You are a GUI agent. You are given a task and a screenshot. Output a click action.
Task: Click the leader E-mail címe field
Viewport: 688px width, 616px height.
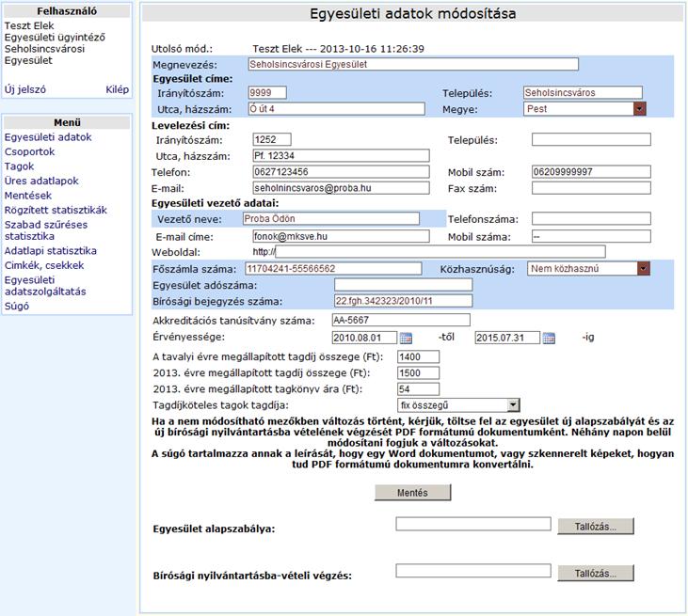tap(341, 236)
